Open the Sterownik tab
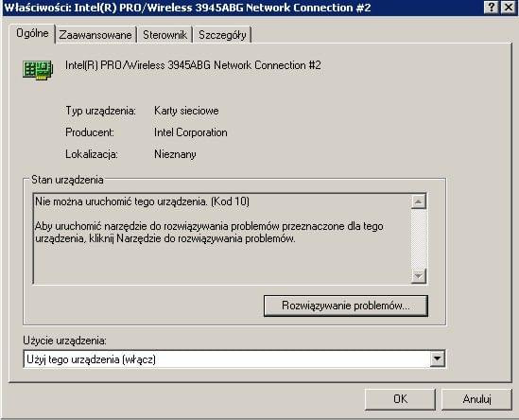The width and height of the screenshot is (519, 420). [164, 35]
